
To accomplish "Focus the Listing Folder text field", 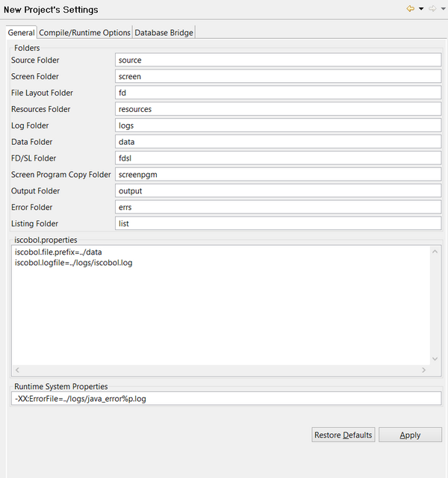I will (x=278, y=223).
